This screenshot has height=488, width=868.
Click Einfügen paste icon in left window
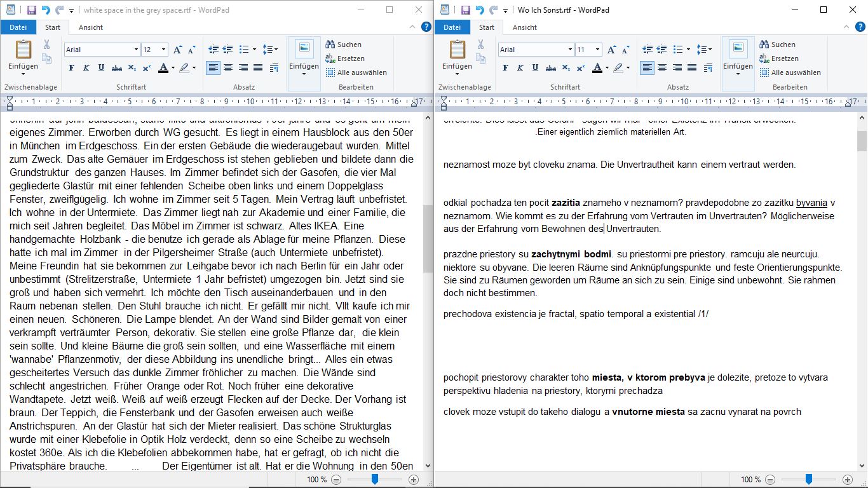pos(24,49)
